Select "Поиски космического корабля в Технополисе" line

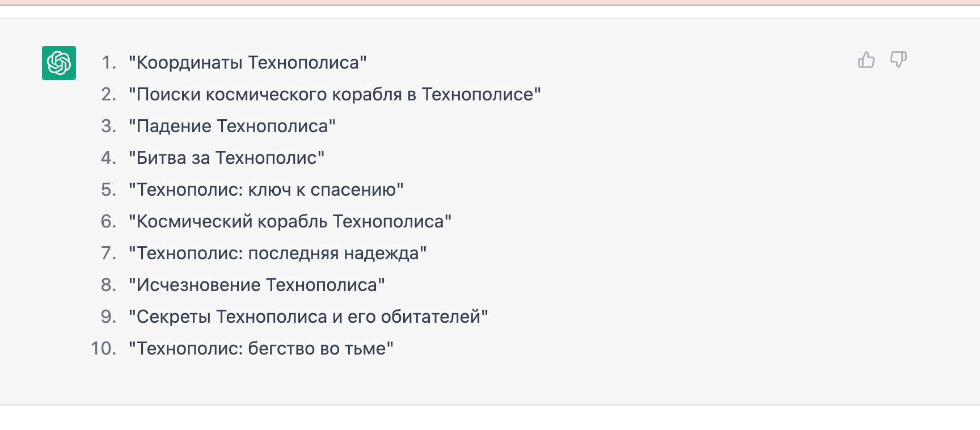(x=335, y=94)
